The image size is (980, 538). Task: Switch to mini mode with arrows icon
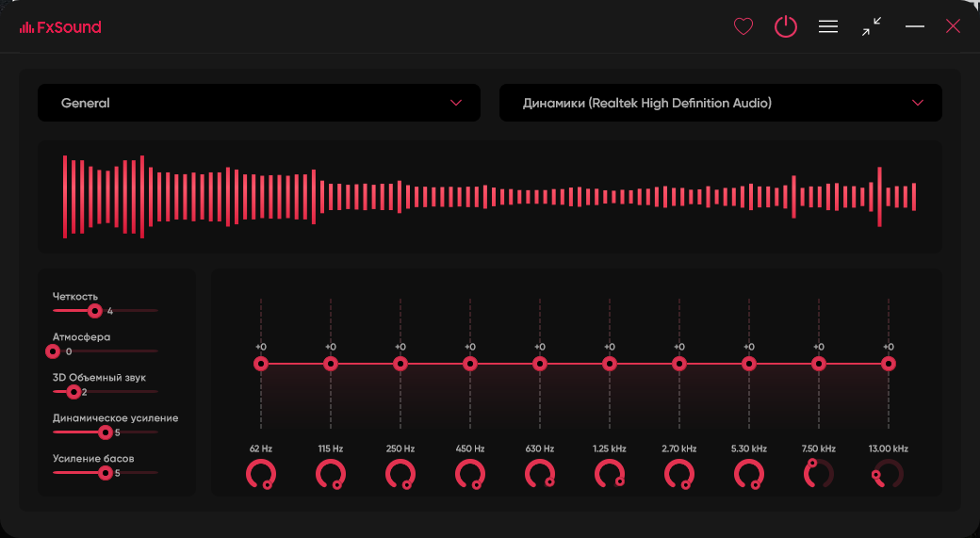872,26
